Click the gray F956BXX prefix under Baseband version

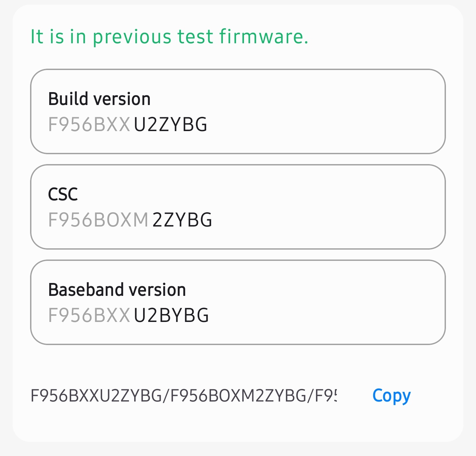(89, 315)
